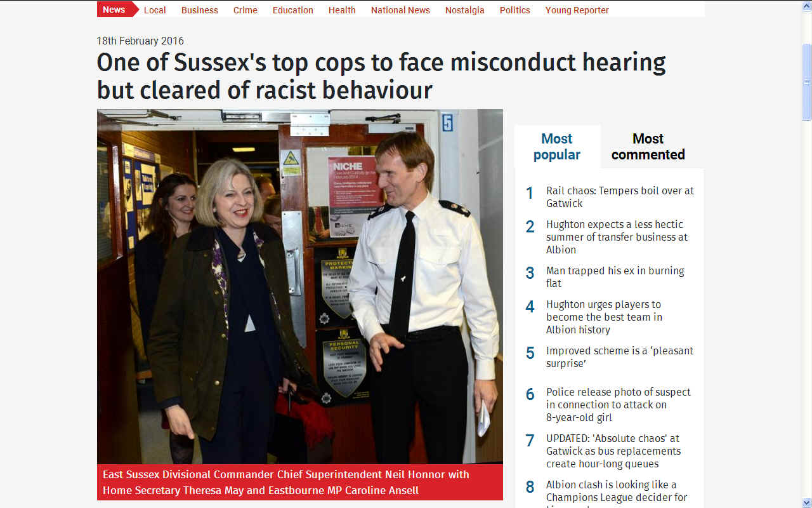
Task: Open the Local news section
Action: coord(155,10)
